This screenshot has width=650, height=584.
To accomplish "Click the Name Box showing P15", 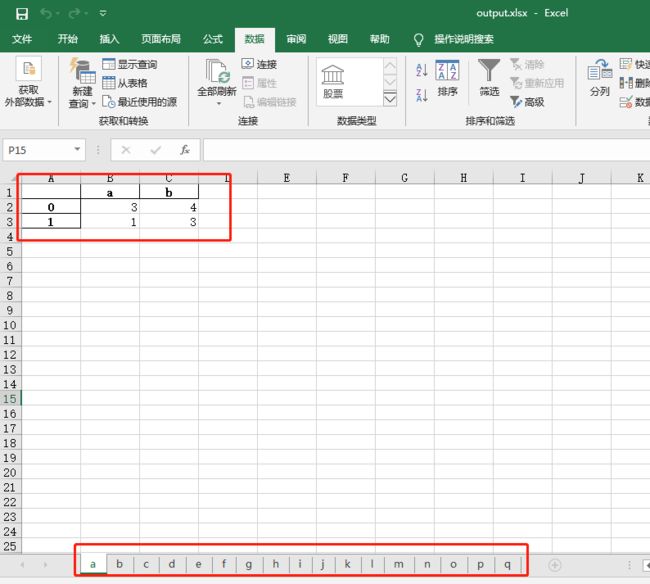I will [x=37, y=150].
